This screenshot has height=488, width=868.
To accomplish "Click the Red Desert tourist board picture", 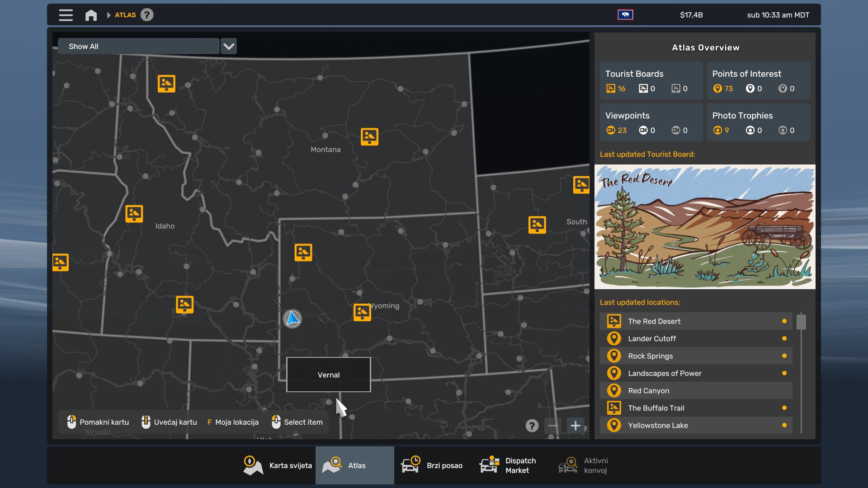I will (x=705, y=227).
